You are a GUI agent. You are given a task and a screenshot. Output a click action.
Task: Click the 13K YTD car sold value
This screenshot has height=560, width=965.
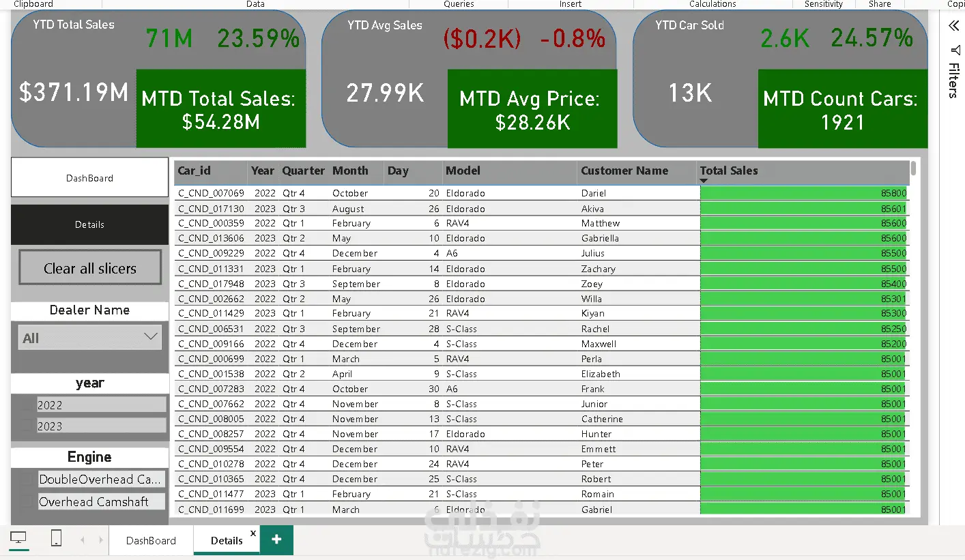click(x=690, y=93)
